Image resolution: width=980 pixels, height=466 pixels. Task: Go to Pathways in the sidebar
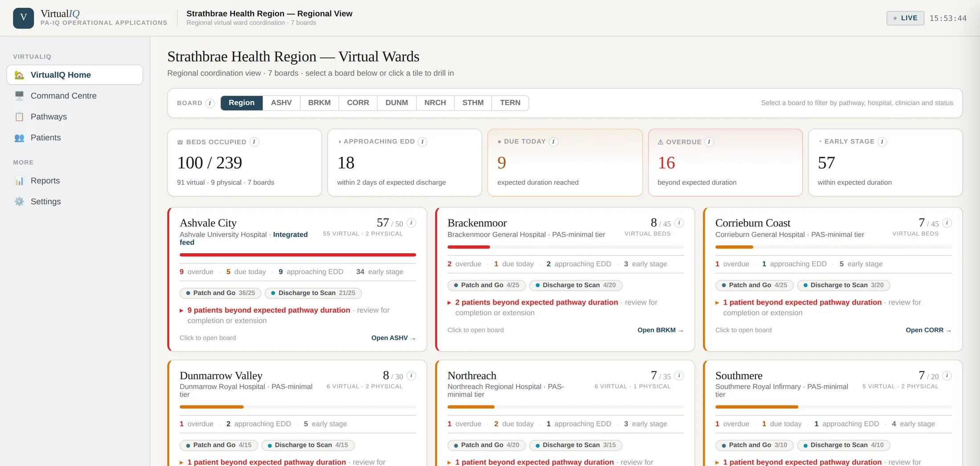pyautogui.click(x=75, y=117)
